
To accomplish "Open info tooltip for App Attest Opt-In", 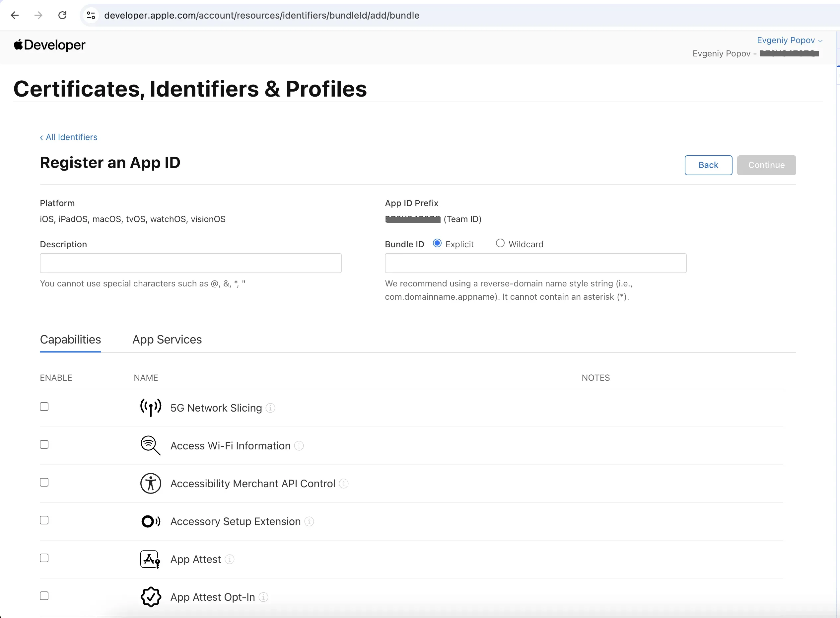I will [263, 597].
